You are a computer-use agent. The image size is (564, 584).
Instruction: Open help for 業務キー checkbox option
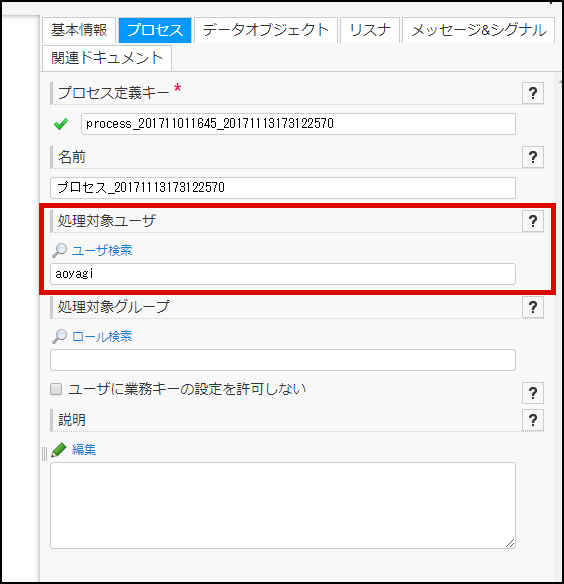tap(533, 393)
